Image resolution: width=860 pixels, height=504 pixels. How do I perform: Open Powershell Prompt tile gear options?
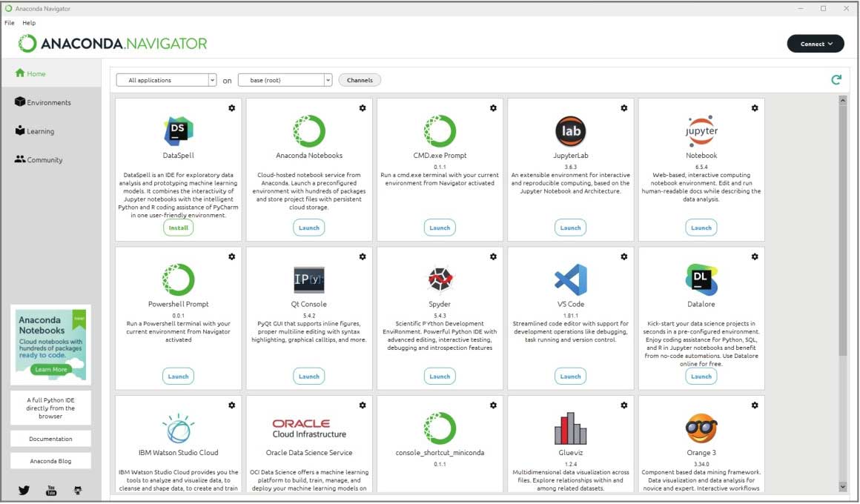232,256
